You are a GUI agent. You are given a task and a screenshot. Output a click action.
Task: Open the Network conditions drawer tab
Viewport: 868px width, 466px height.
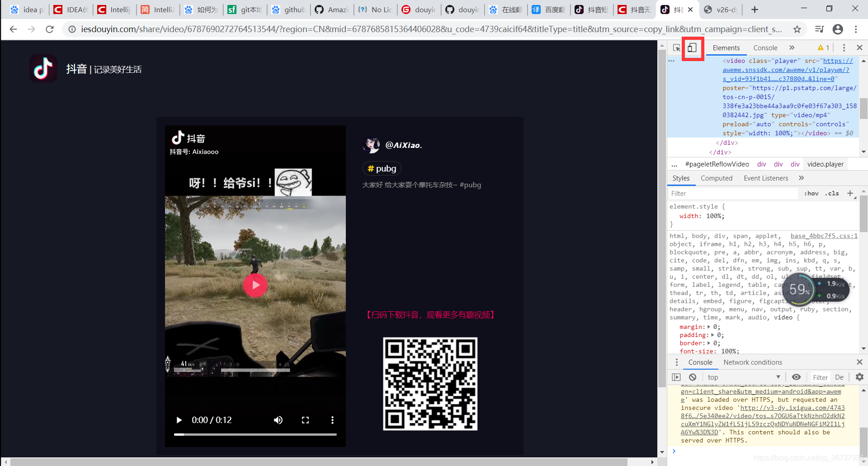coord(752,362)
